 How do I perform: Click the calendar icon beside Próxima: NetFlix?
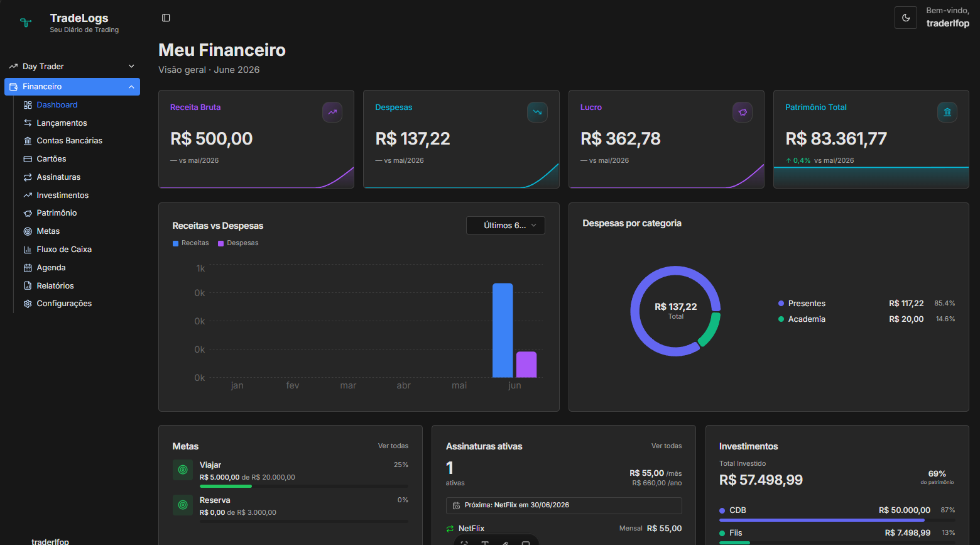456,505
